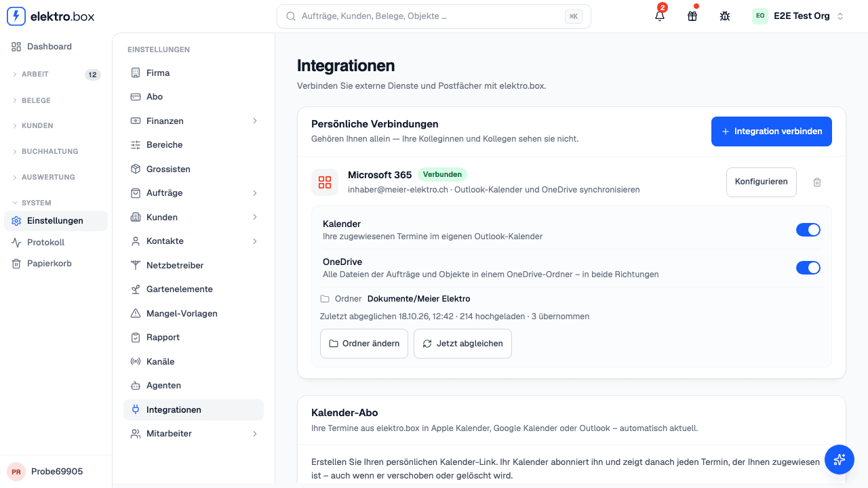This screenshot has height=488, width=868.
Task: Click the Microsoft 365 integration icon
Action: (x=325, y=182)
